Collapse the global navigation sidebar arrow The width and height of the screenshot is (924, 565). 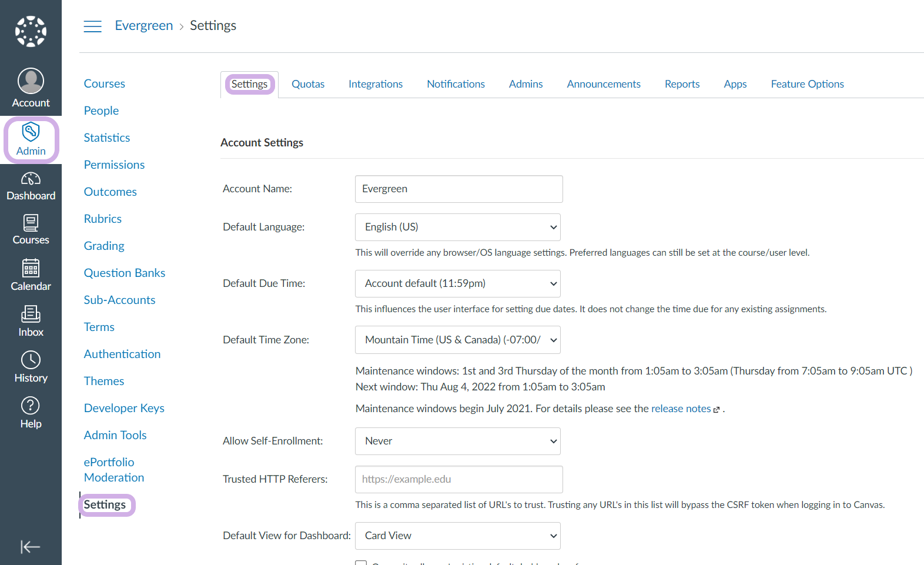(30, 547)
